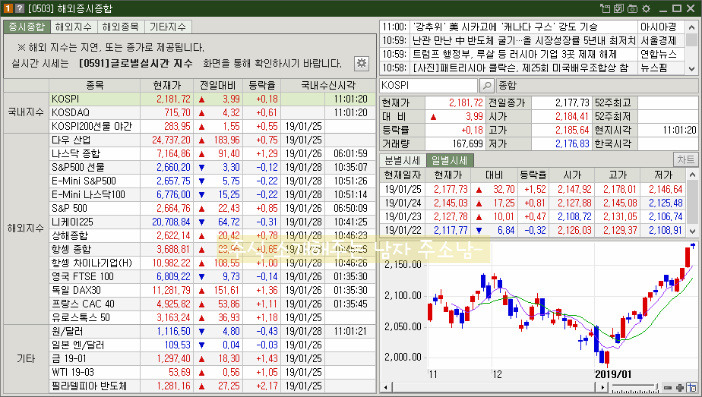This screenshot has height=397, width=702.
Task: Click the chart zoom out minus icon
Action: (x=668, y=388)
